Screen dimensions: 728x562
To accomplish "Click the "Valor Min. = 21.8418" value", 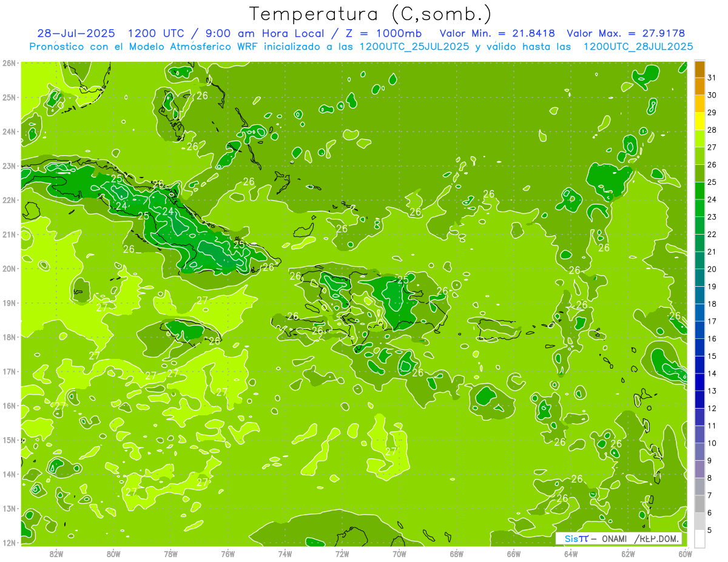I will (x=498, y=33).
